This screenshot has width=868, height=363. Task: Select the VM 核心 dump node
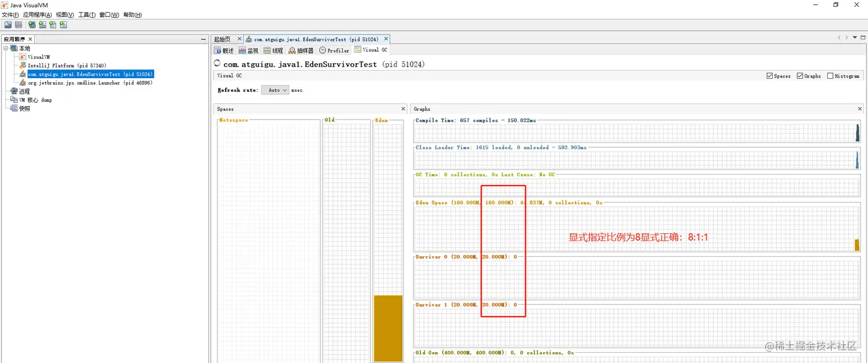pos(35,100)
